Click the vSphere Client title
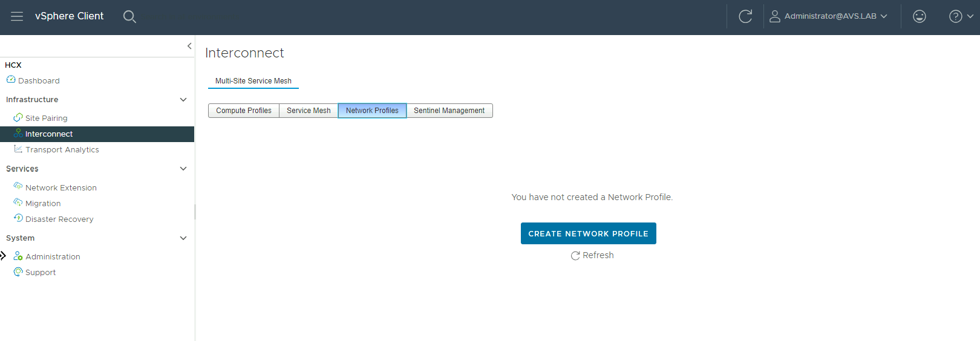The image size is (980, 341). (70, 16)
